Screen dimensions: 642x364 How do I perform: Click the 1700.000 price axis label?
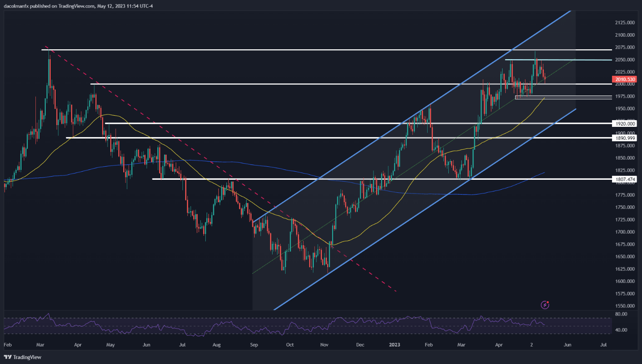click(x=626, y=232)
